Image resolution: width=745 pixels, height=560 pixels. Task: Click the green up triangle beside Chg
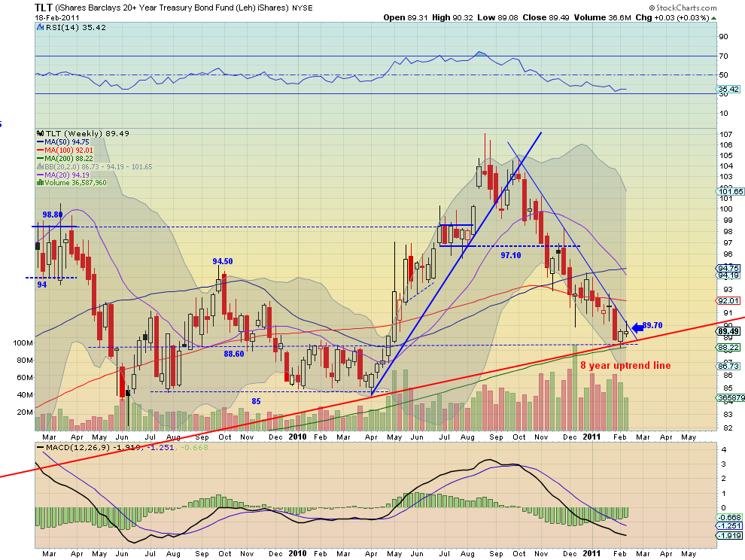pyautogui.click(x=714, y=18)
